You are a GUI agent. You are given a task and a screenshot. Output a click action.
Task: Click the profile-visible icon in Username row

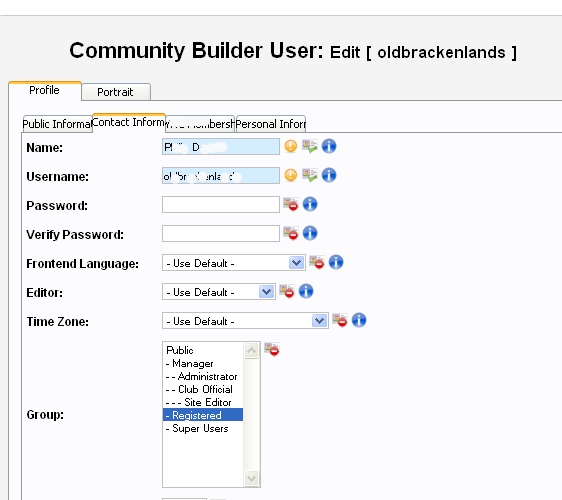(310, 175)
